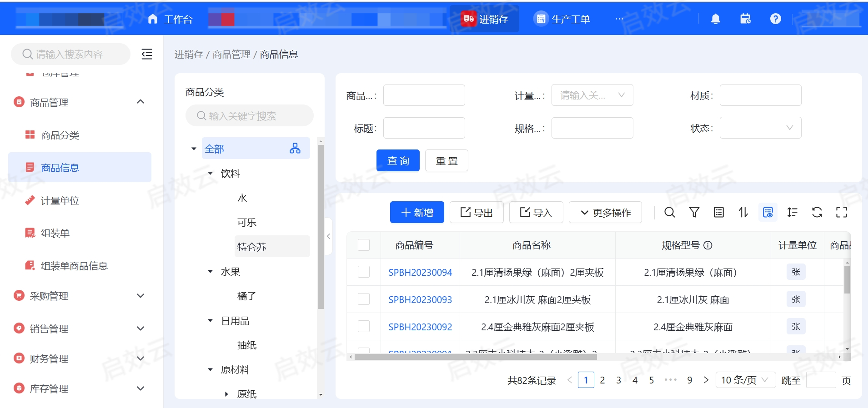
Task: Click the table search magnifier icon
Action: pyautogui.click(x=669, y=212)
